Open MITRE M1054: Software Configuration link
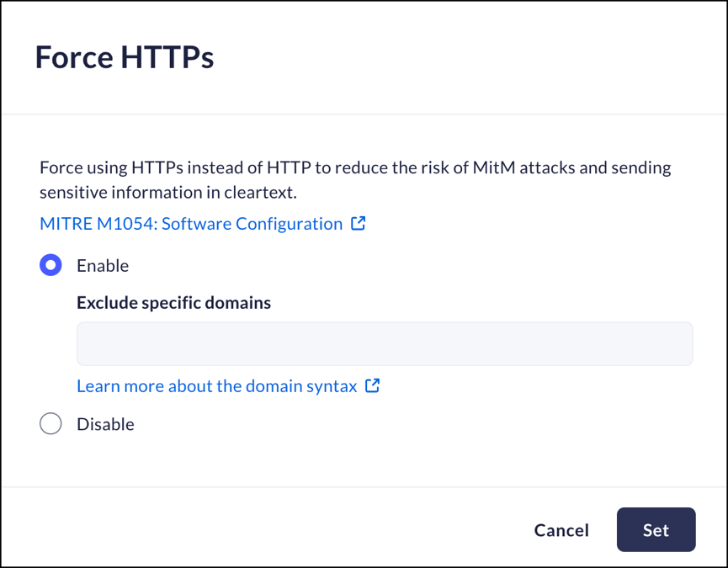Viewport: 728px width, 568px height. tap(191, 224)
